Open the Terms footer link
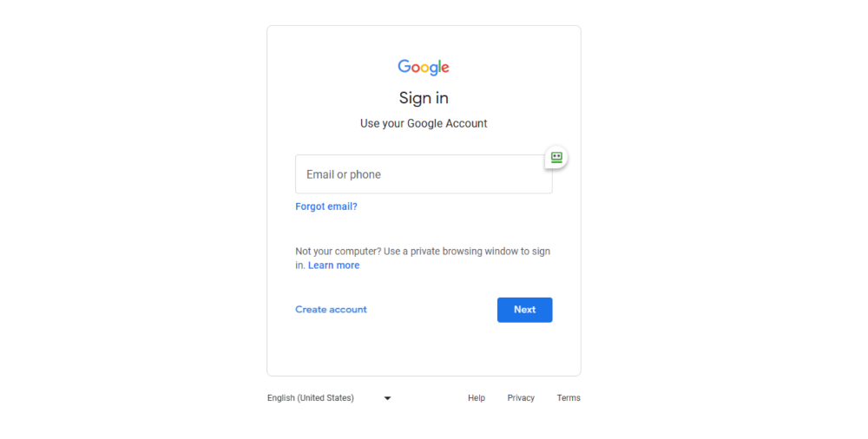The image size is (868, 439). tap(569, 398)
